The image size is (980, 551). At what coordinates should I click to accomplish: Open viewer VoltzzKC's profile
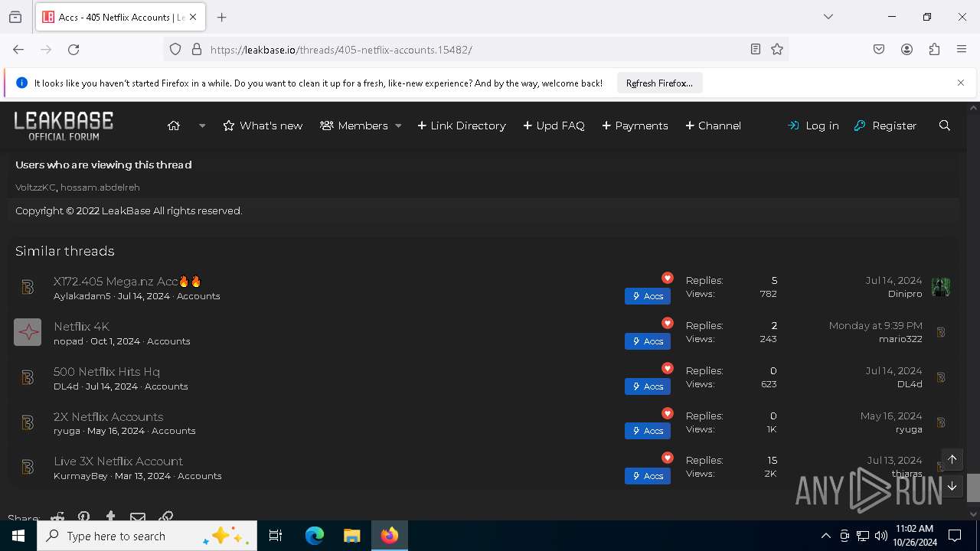(35, 187)
